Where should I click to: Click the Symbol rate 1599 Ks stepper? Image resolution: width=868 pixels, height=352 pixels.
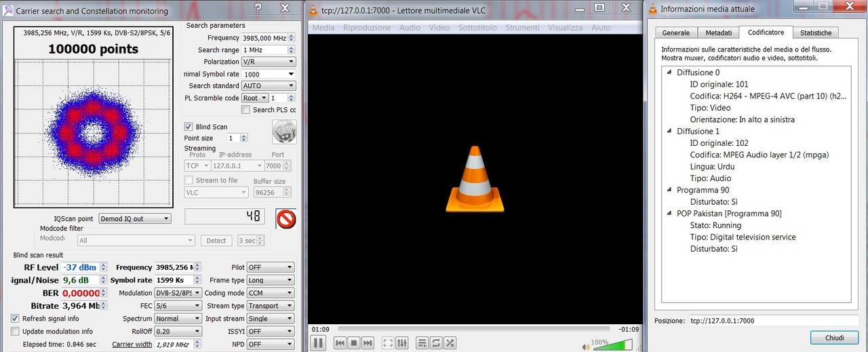click(197, 280)
